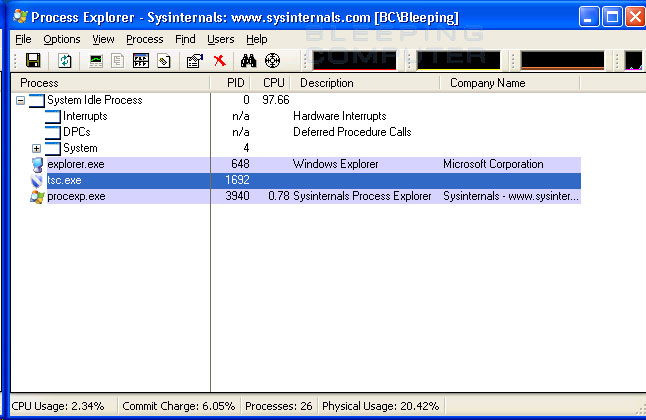Click the graph with orange baseline
Screen dimensions: 646x420
point(562,61)
